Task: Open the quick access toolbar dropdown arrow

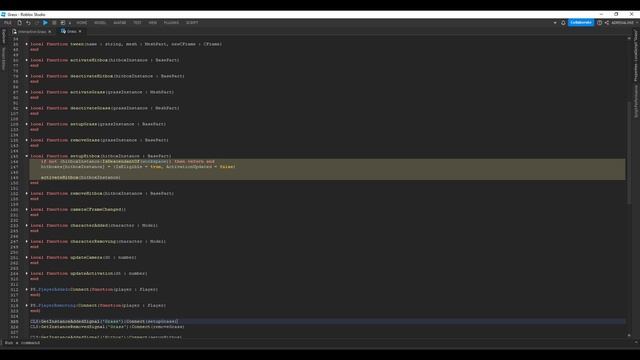Action: pos(70,23)
